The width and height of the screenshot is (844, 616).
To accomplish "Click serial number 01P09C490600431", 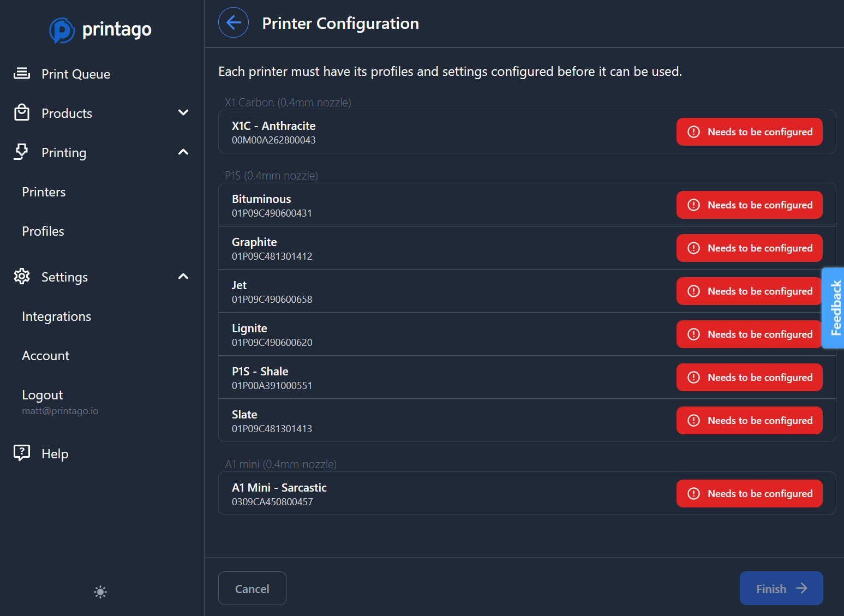I will coord(272,213).
